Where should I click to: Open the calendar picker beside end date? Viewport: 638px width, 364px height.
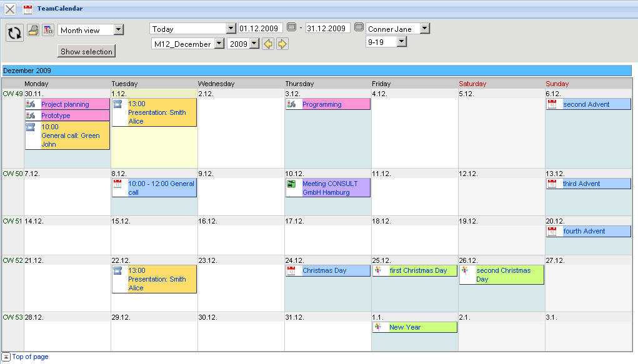point(359,27)
